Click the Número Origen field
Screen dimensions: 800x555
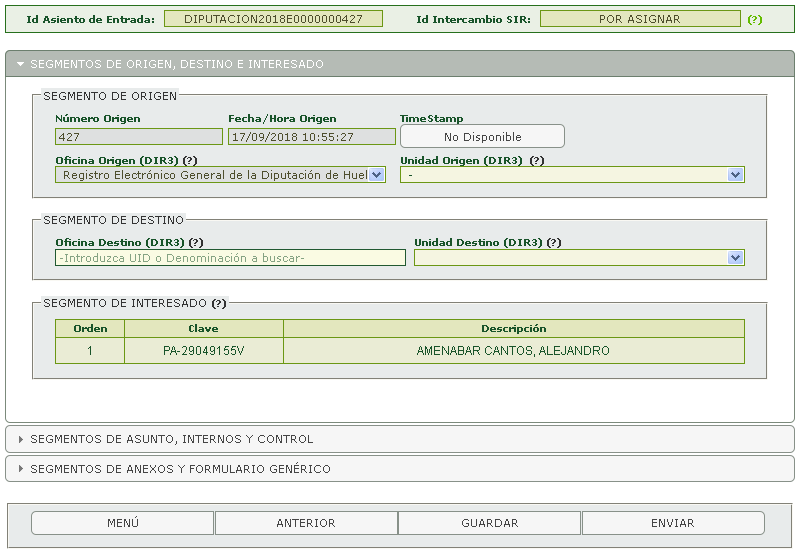[139, 137]
